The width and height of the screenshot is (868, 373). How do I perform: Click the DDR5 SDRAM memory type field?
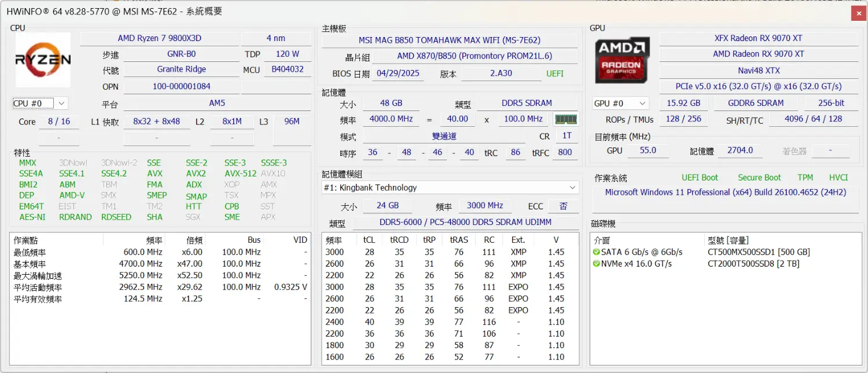(527, 103)
